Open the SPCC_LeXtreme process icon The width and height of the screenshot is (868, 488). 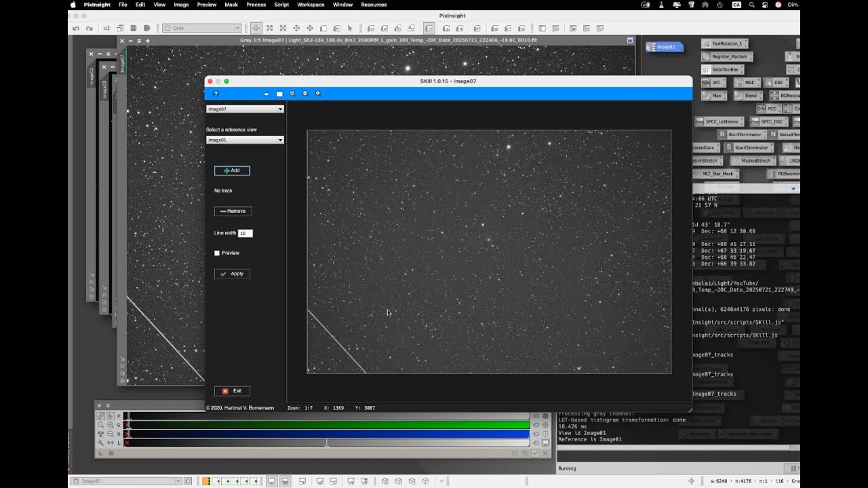pyautogui.click(x=720, y=122)
